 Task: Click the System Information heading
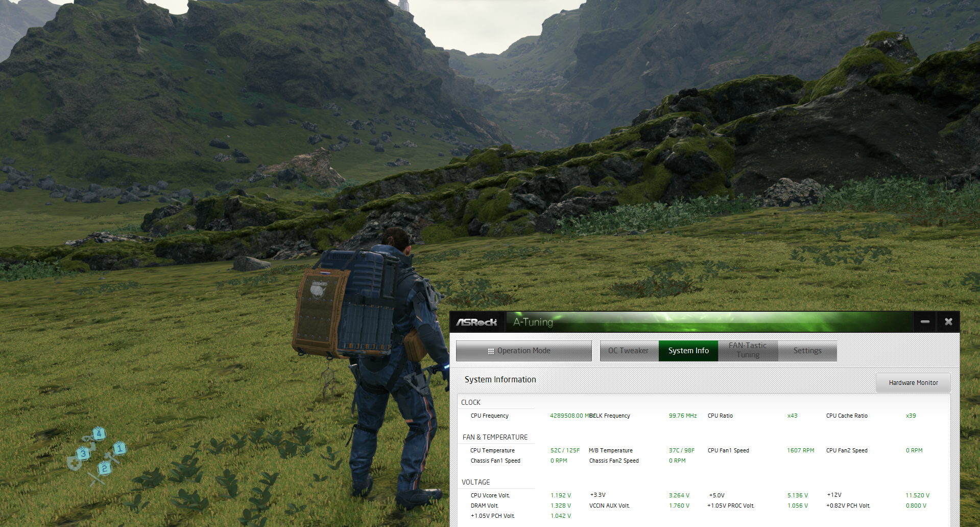pyautogui.click(x=500, y=379)
